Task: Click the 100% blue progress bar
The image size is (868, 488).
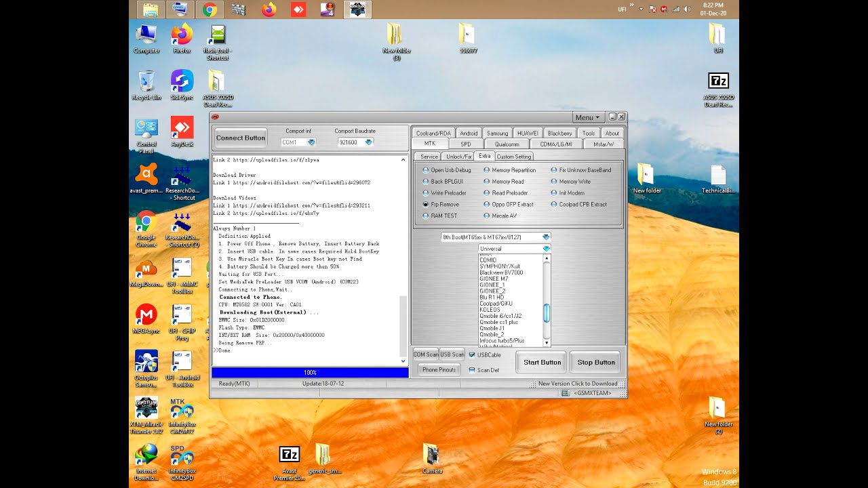Action: [310, 372]
